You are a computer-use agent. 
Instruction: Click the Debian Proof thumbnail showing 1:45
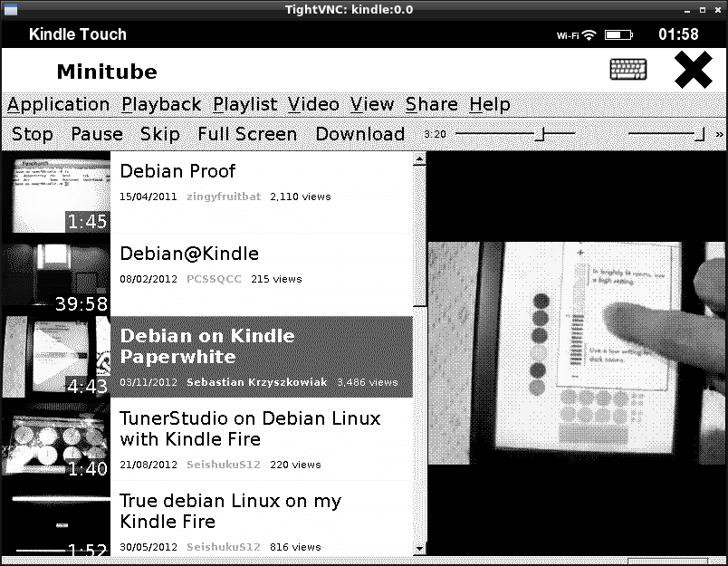coord(56,192)
